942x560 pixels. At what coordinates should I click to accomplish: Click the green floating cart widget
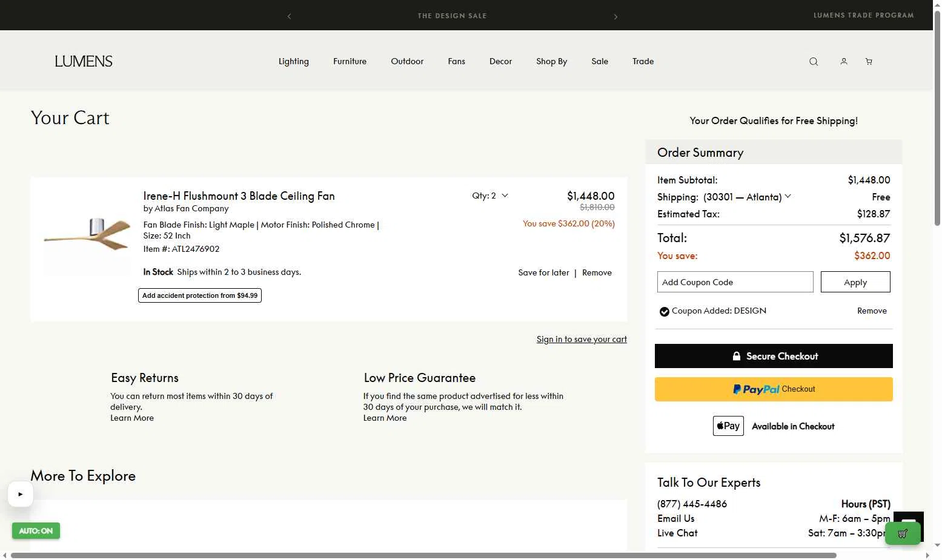coord(903,533)
